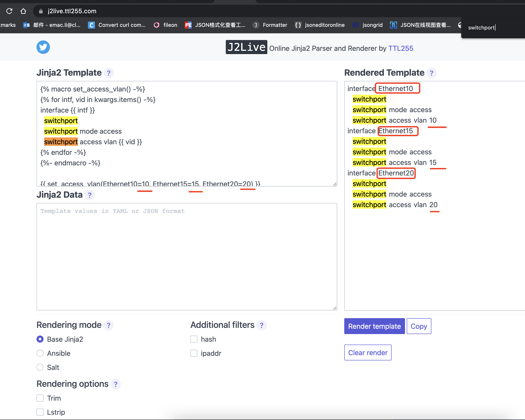Image resolution: width=525 pixels, height=420 pixels.
Task: Open Rendered Template help question mark
Action: (432, 73)
